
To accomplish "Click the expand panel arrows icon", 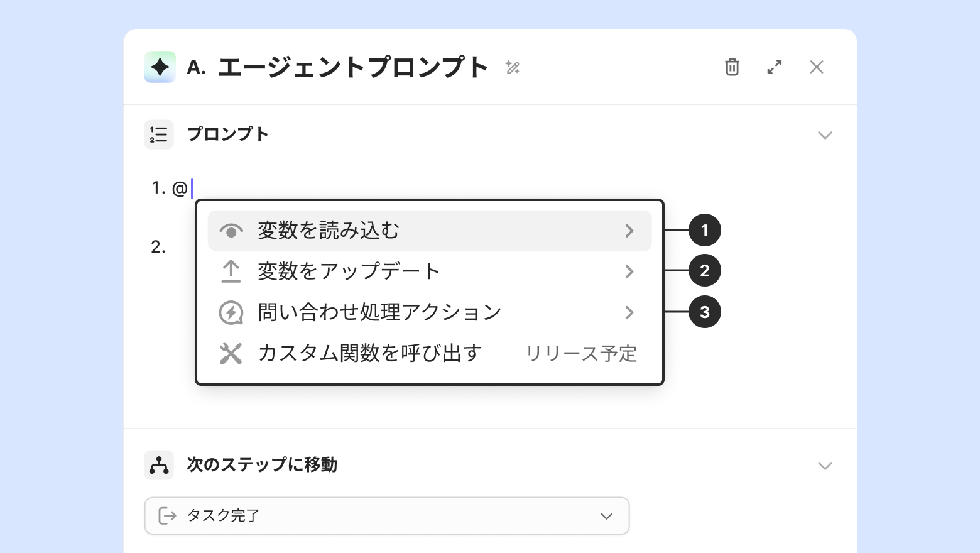I will coord(775,67).
